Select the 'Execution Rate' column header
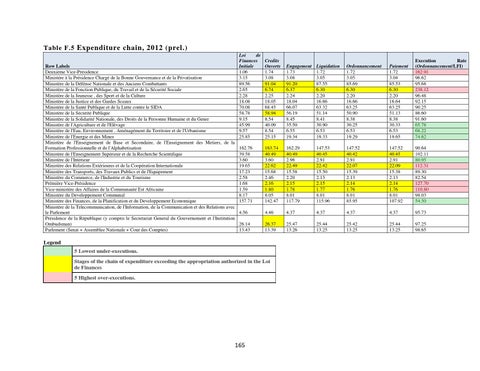The height and width of the screenshot is (371, 480). (x=441, y=61)
